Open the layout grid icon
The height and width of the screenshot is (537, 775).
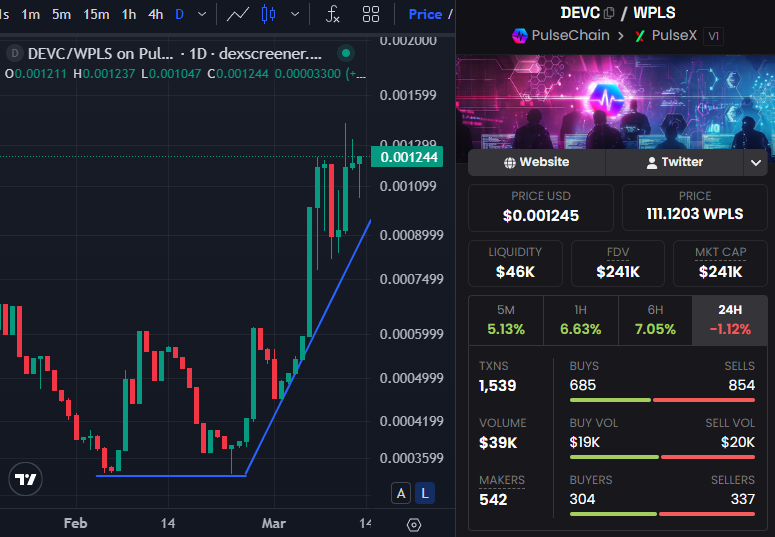[x=371, y=14]
